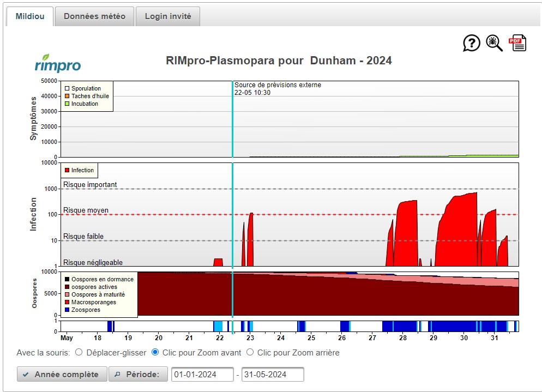Click the rimpro logo
542x392 pixels.
pos(58,63)
